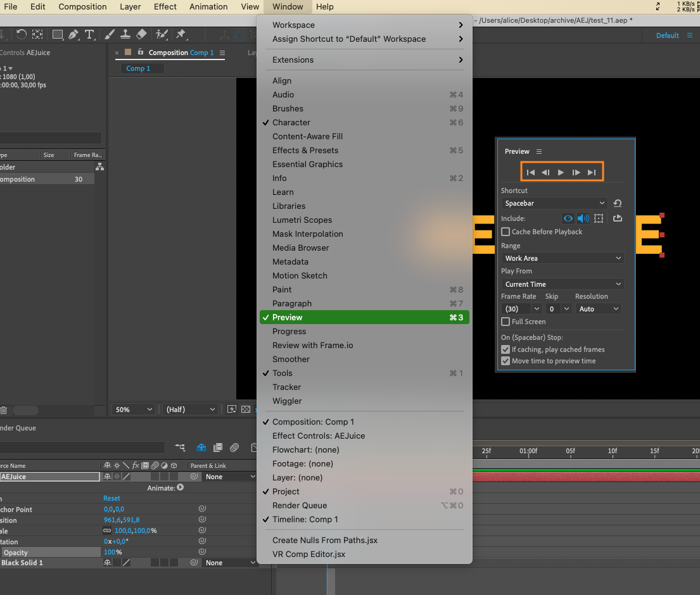
Task: Select the Eraser tool
Action: coord(141,34)
